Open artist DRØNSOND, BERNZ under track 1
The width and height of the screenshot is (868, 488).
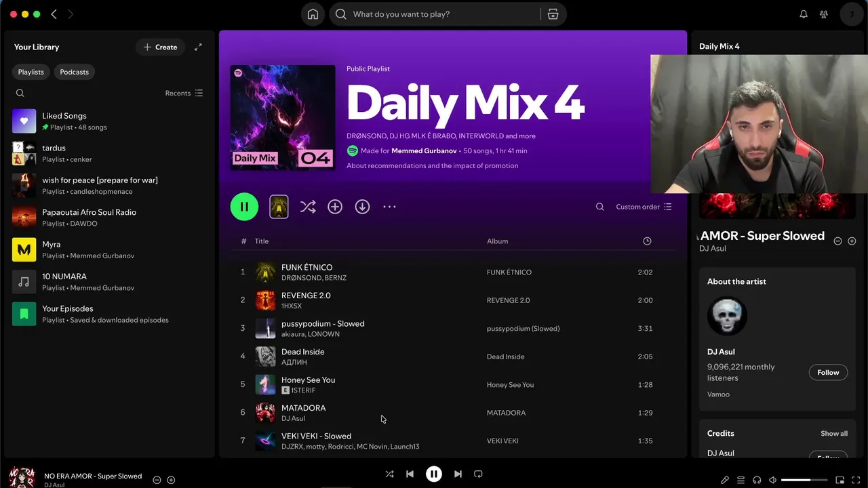[313, 278]
